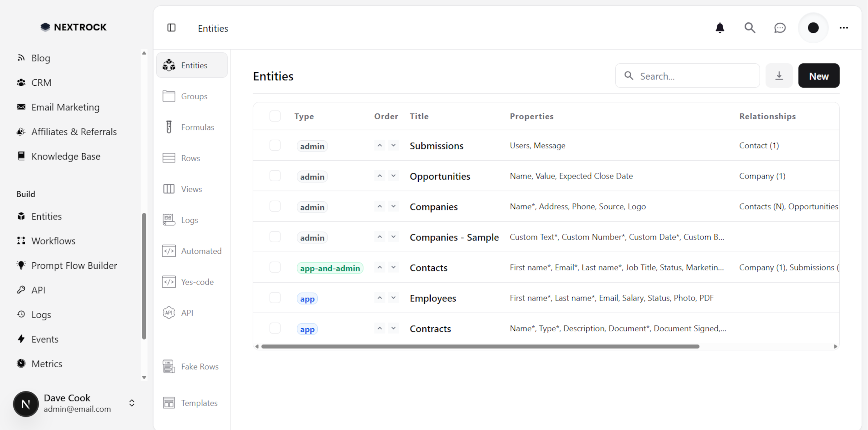868x430 pixels.
Task: Check the Contacts row checkbox
Action: tap(275, 267)
